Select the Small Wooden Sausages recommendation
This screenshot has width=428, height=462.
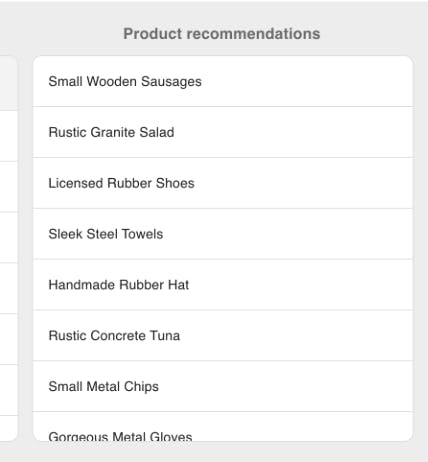click(223, 81)
